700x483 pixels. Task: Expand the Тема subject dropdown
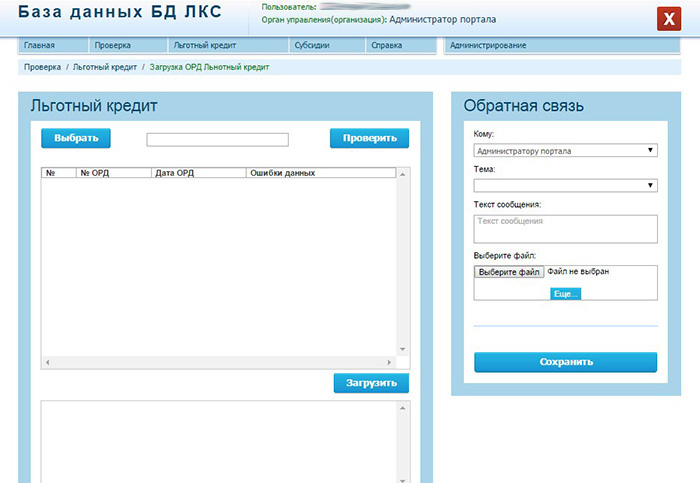(x=565, y=185)
